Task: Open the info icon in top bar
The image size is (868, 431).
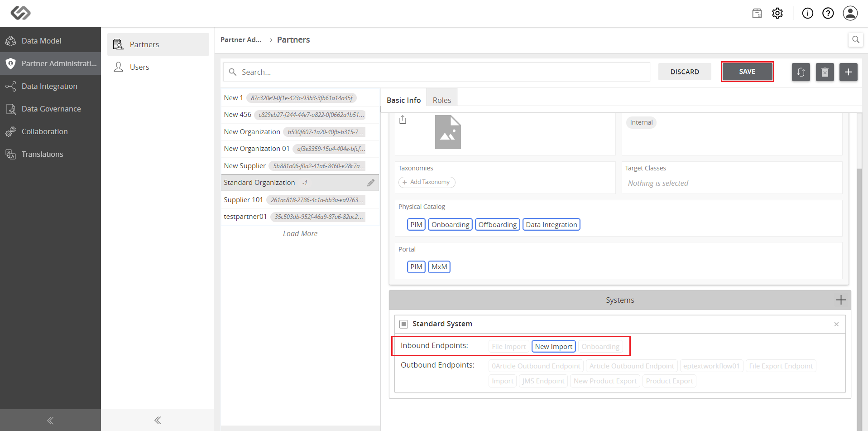Action: (808, 13)
